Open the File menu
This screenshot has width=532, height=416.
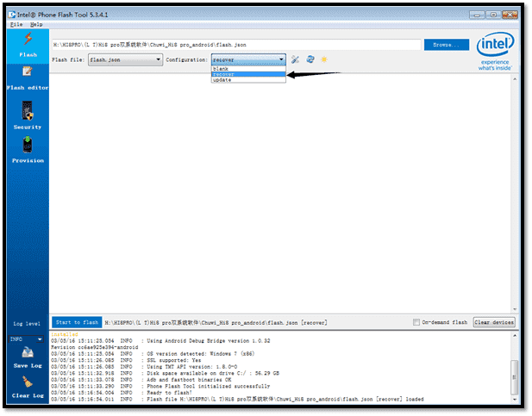coord(16,24)
